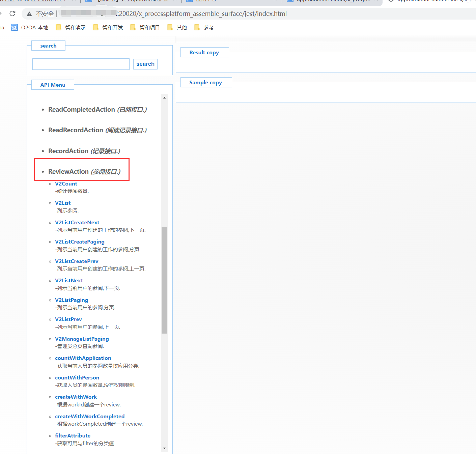
Task: Click the API Menu scrollbar up arrow
Action: (x=165, y=98)
